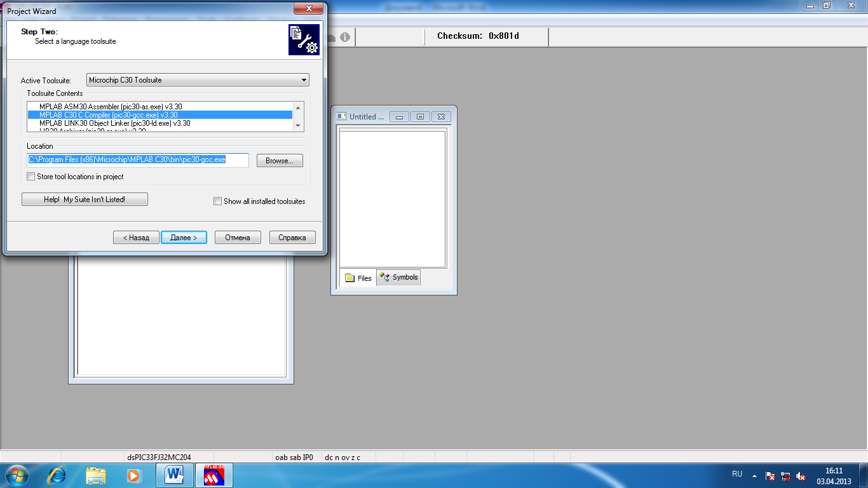Go back with the < Назад button
The image size is (868, 488).
point(136,238)
